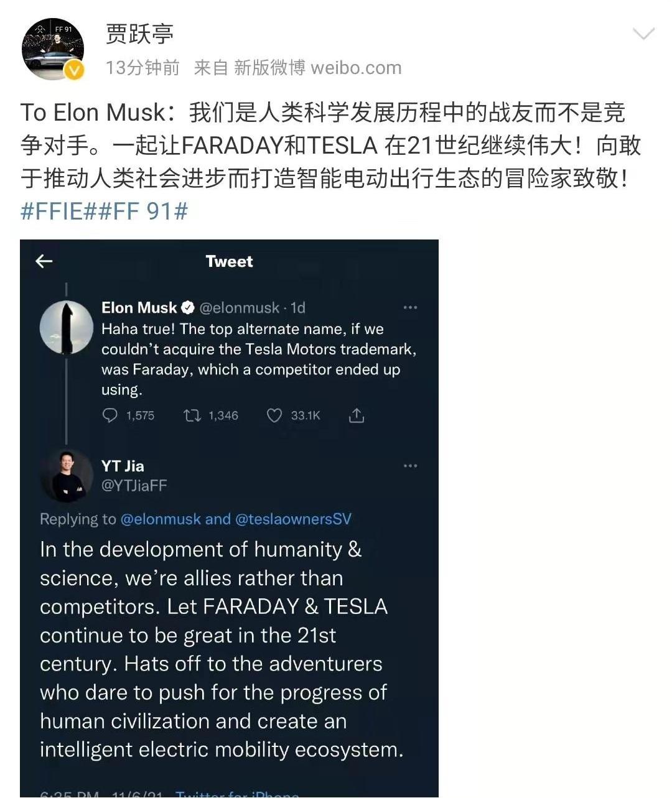
Task: Click the back arrow on the Tweet screen
Action: [x=44, y=262]
